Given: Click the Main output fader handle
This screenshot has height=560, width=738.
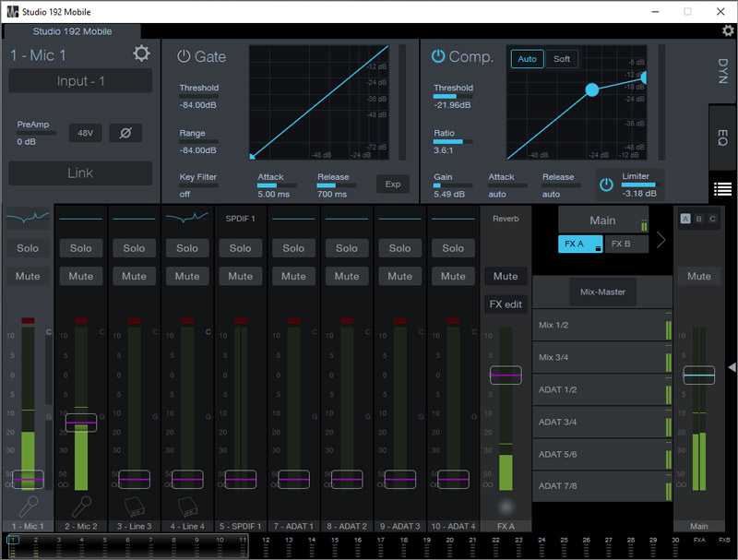Looking at the screenshot, I should (698, 375).
